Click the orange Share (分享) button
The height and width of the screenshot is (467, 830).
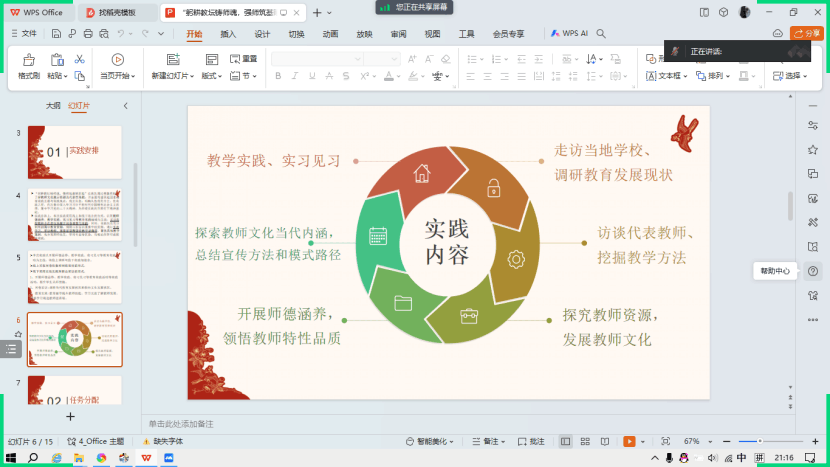(x=808, y=33)
